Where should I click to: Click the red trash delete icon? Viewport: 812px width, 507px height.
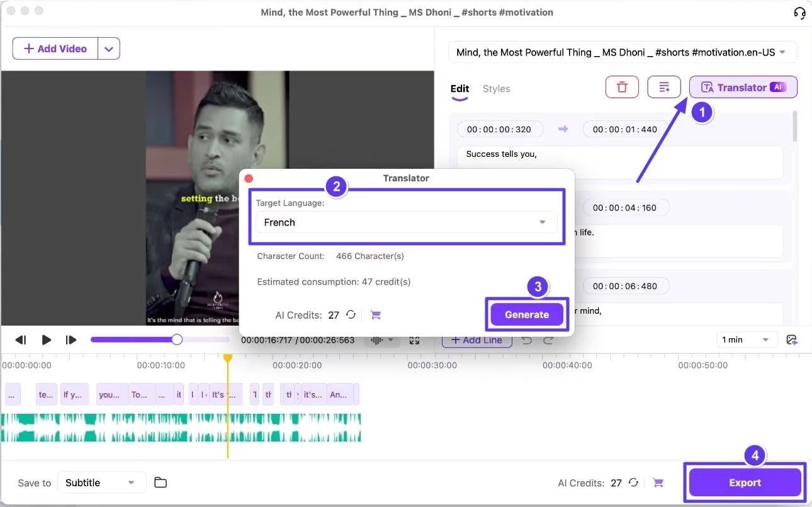(622, 87)
